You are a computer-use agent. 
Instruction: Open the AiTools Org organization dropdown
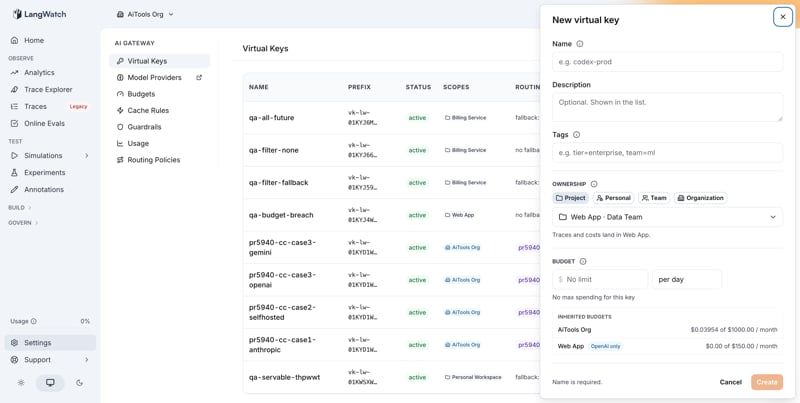pos(145,14)
